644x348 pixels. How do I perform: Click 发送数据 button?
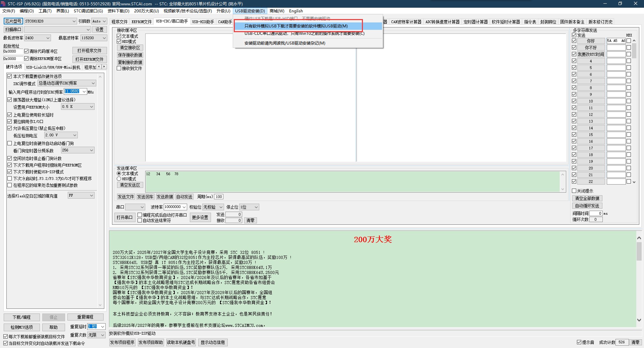pyautogui.click(x=165, y=197)
